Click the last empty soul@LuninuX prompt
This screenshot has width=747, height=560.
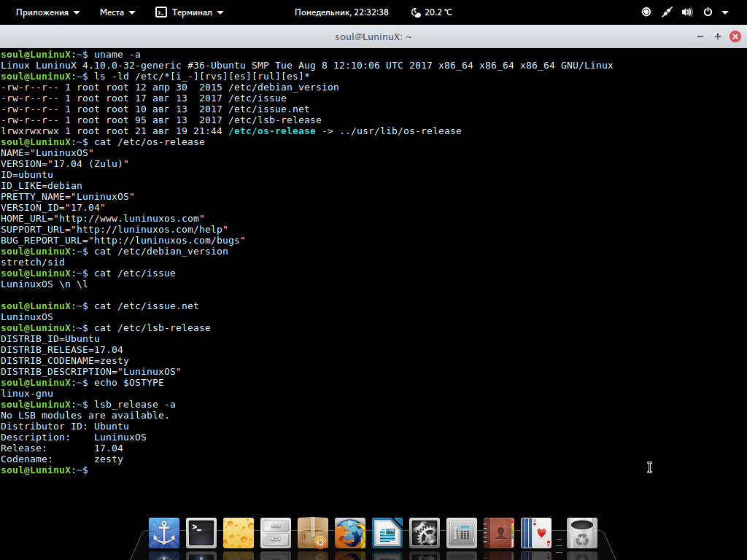point(44,470)
